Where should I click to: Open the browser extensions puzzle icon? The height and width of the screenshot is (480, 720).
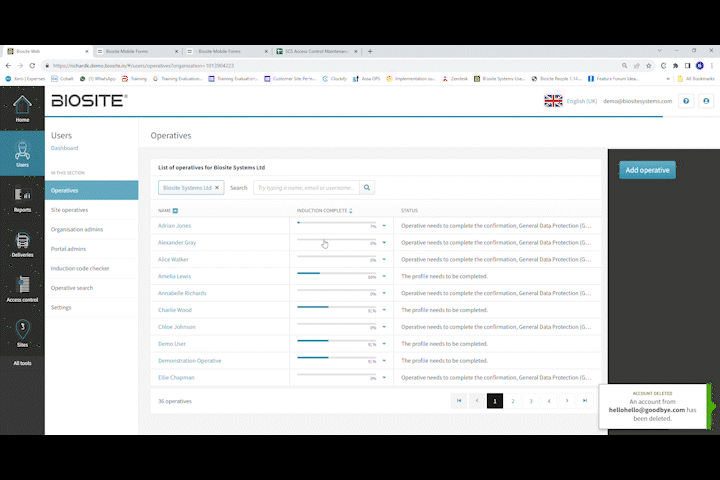[675, 66]
